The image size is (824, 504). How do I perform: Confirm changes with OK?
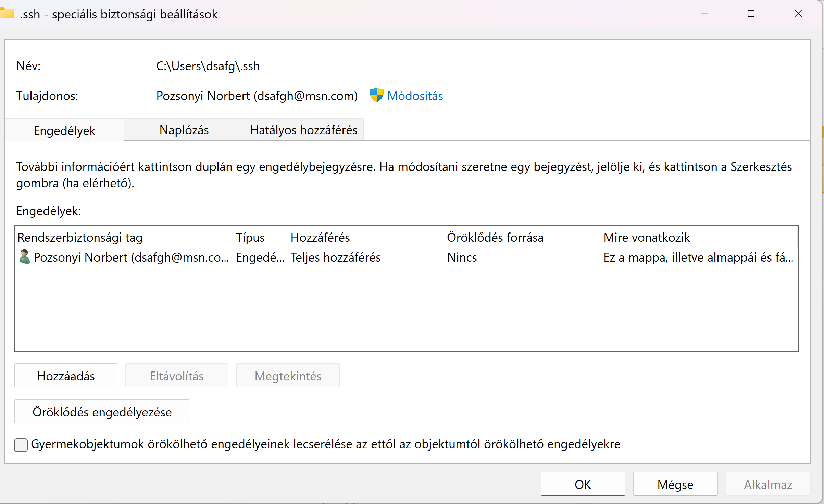point(583,484)
